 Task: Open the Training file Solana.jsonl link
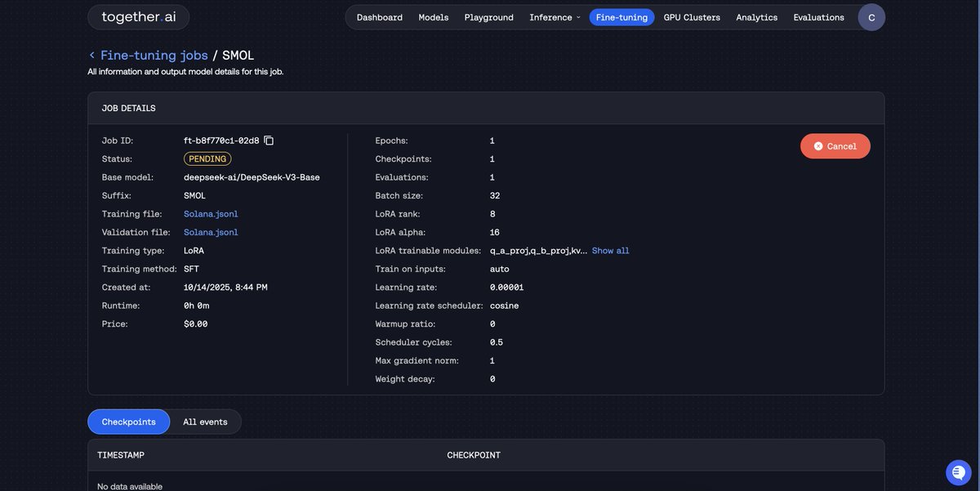click(211, 214)
